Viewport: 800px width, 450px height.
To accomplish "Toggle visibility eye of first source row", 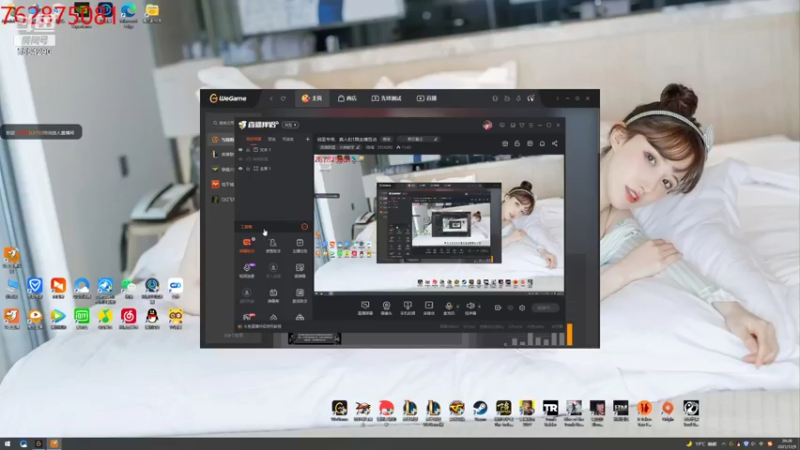I will tap(240, 150).
